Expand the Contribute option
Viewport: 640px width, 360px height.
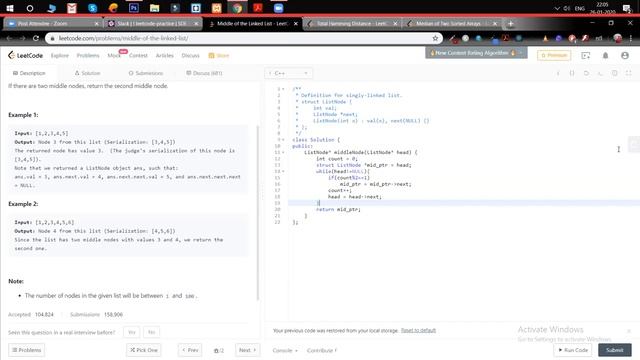pyautogui.click(x=322, y=350)
